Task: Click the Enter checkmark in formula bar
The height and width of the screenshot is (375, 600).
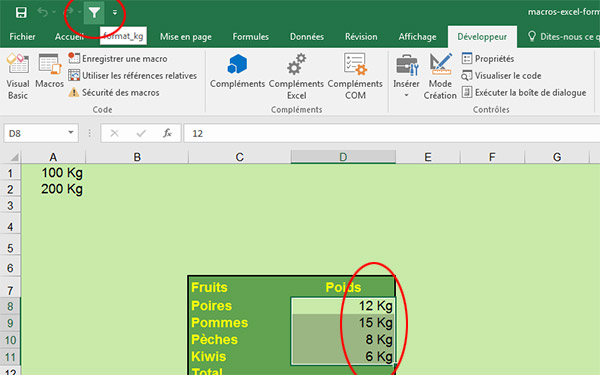Action: click(141, 133)
